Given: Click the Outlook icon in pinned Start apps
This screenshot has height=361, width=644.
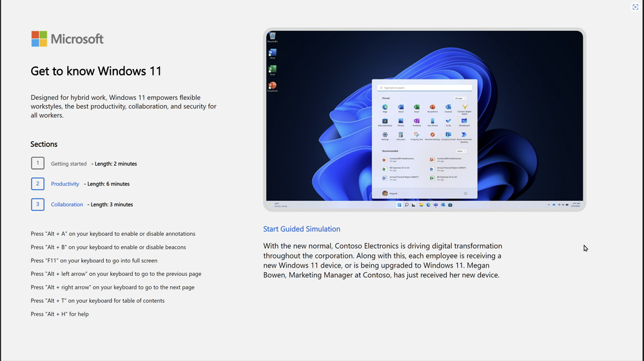Looking at the screenshot, I should click(448, 107).
